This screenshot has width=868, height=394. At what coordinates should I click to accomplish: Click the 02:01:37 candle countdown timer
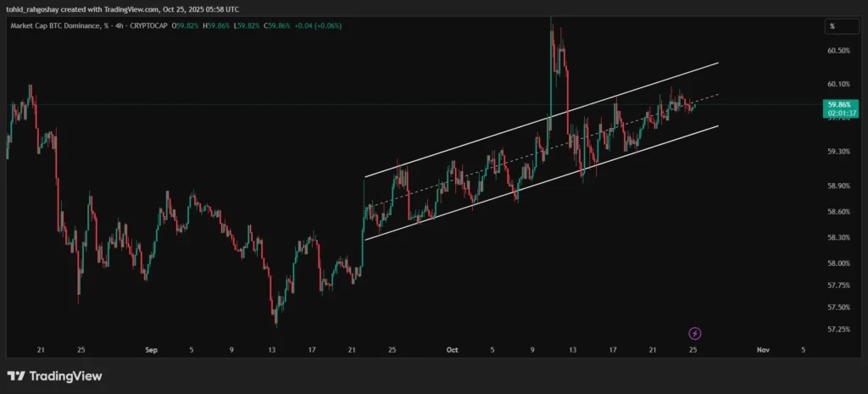[838, 112]
